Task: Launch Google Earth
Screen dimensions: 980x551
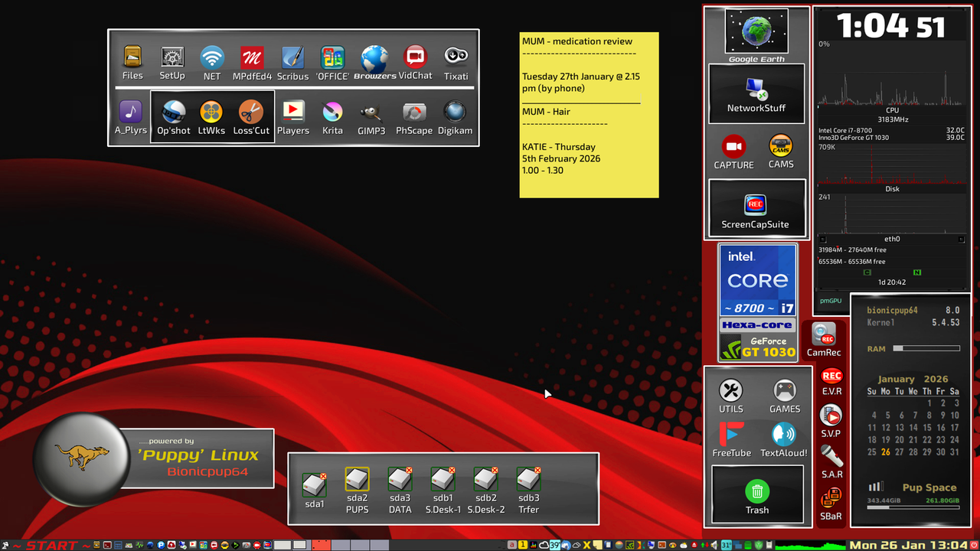Action: coord(756,32)
